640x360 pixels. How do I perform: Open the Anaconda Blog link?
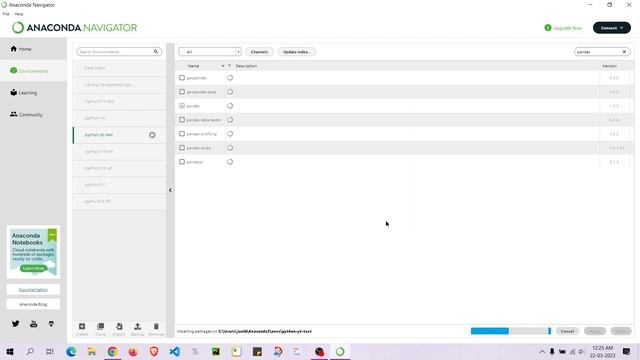pos(33,304)
